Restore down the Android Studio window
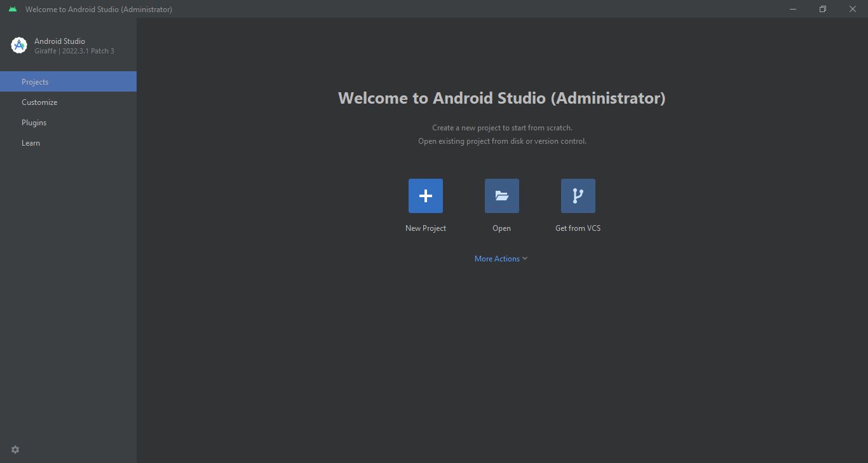868x463 pixels. click(823, 9)
